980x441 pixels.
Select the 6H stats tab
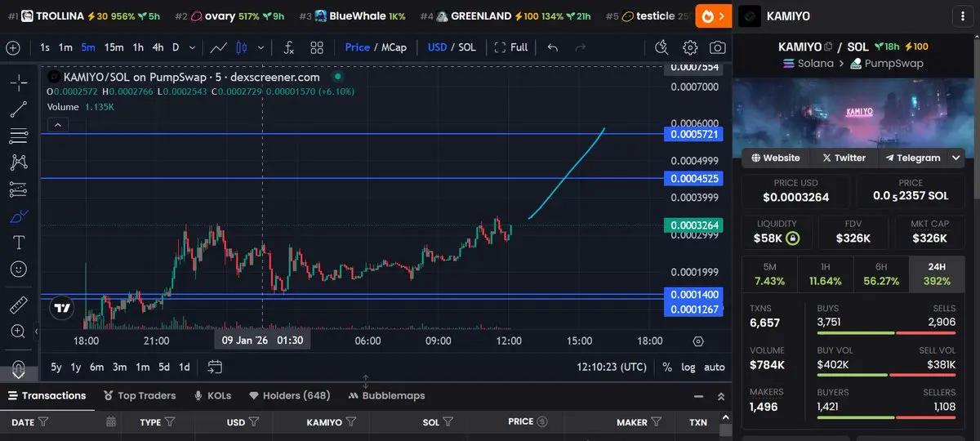point(880,274)
